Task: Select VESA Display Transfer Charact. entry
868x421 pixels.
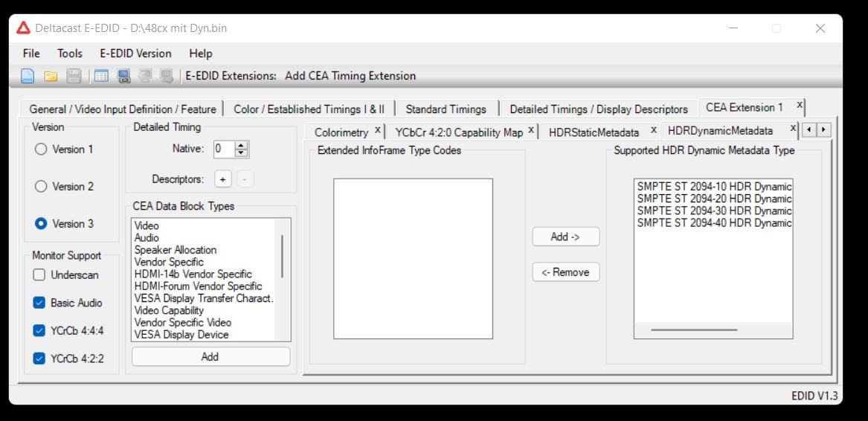Action: 204,298
